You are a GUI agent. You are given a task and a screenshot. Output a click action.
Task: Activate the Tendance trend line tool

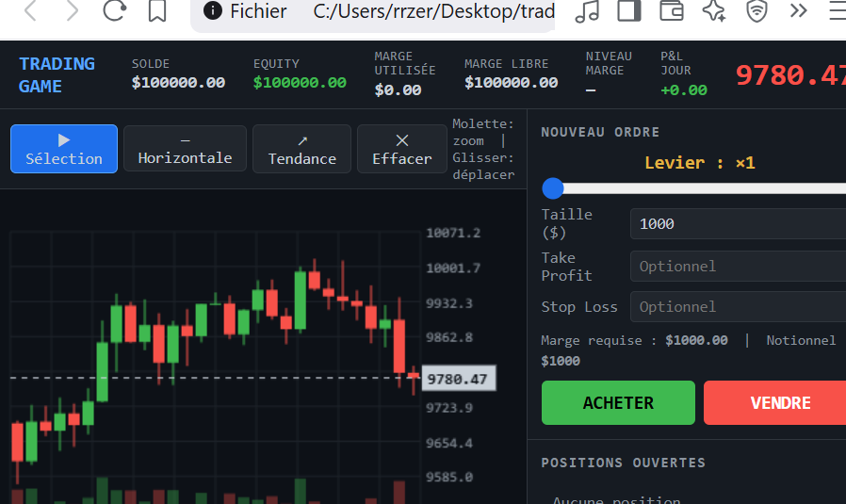(301, 149)
